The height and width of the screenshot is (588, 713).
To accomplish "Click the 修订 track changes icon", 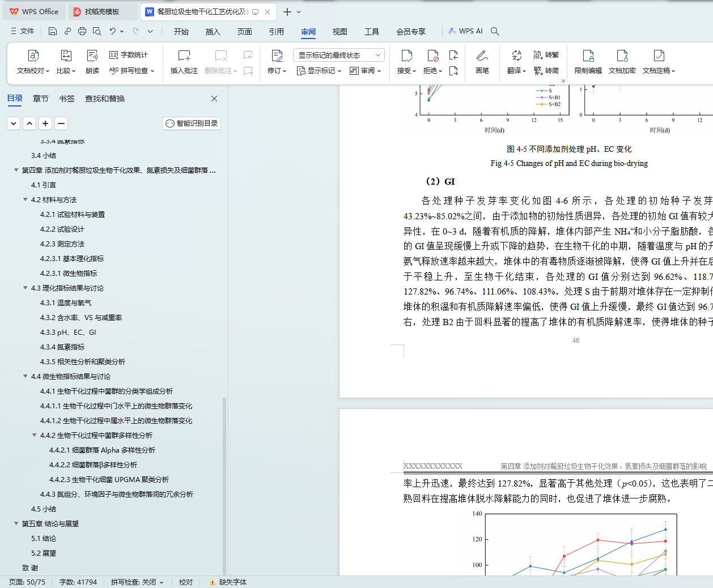I will [277, 56].
